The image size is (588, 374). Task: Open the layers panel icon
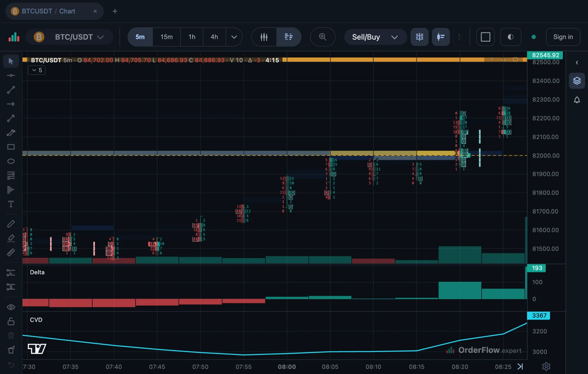(x=577, y=81)
